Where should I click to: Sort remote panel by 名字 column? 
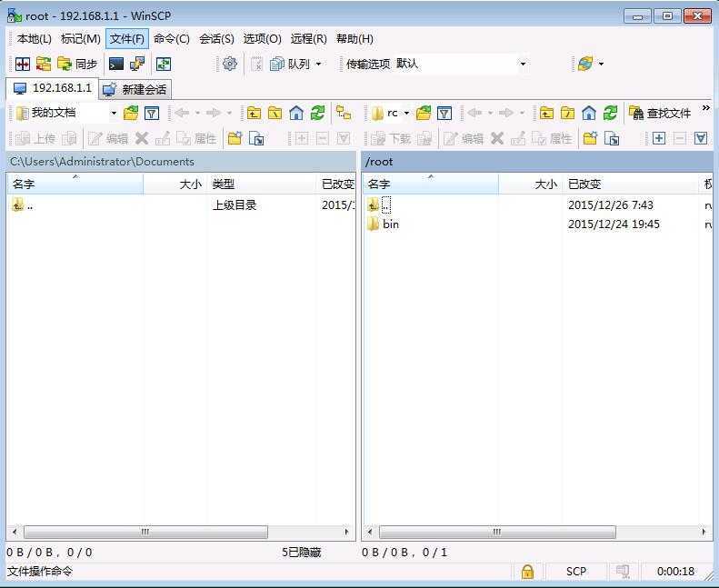click(431, 184)
